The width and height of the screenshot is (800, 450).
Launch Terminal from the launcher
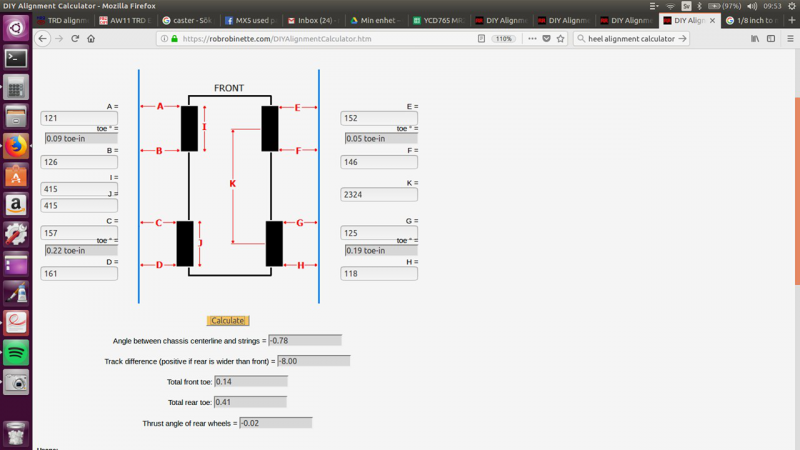click(16, 58)
